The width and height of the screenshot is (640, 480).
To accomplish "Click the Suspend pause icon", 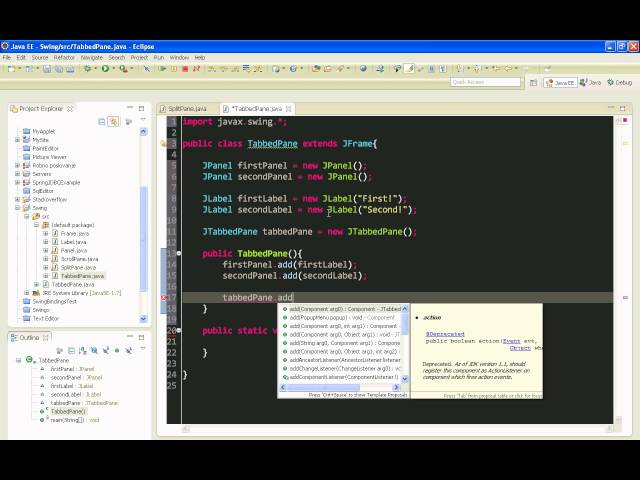I will click(x=174, y=69).
